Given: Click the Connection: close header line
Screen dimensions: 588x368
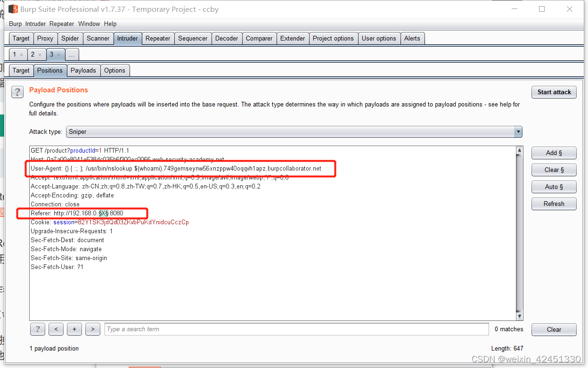Looking at the screenshot, I should pos(55,204).
